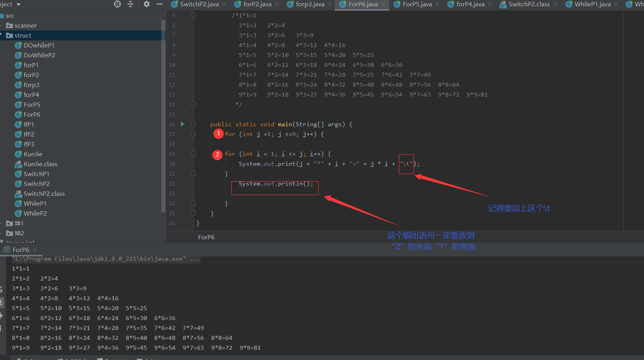Close the forP2.java tab
The width and height of the screenshot is (644, 360).
[277, 4]
